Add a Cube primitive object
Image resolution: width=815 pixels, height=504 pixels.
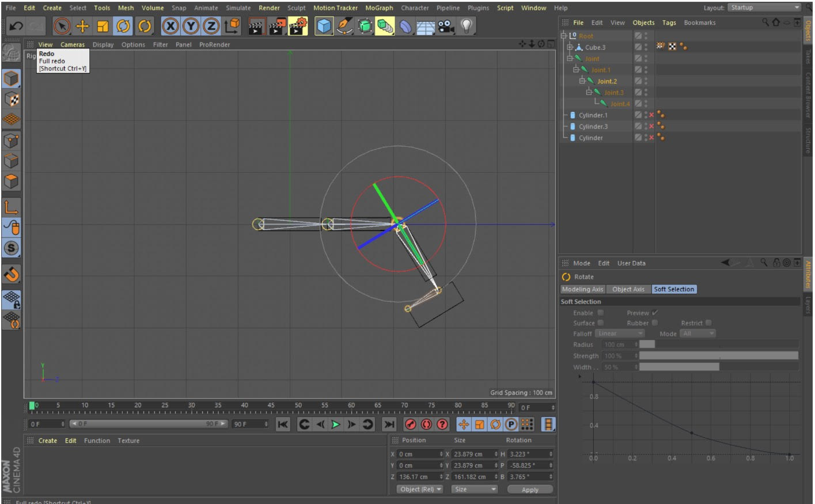pyautogui.click(x=324, y=26)
